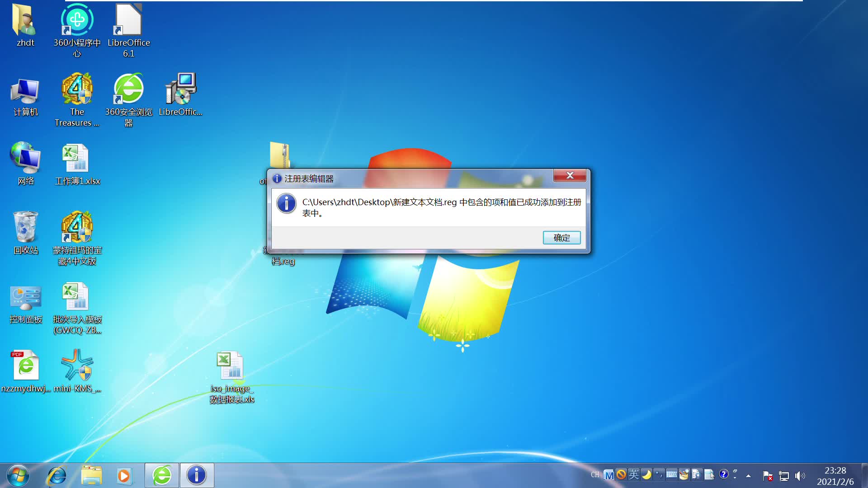Open Windows Start menu button

[16, 474]
